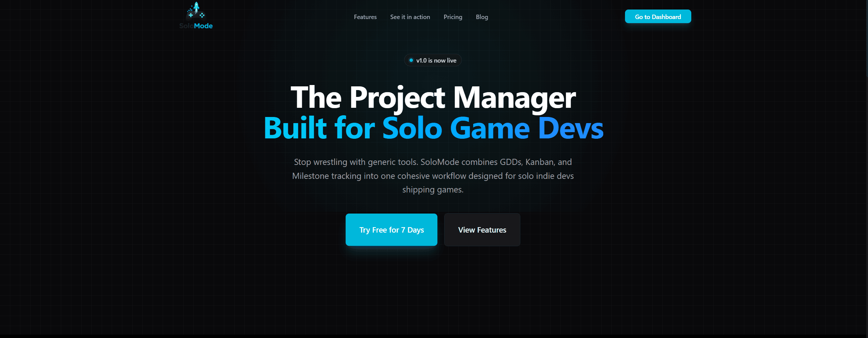Click the heading The Project Manager
The width and height of the screenshot is (868, 338).
(x=433, y=98)
